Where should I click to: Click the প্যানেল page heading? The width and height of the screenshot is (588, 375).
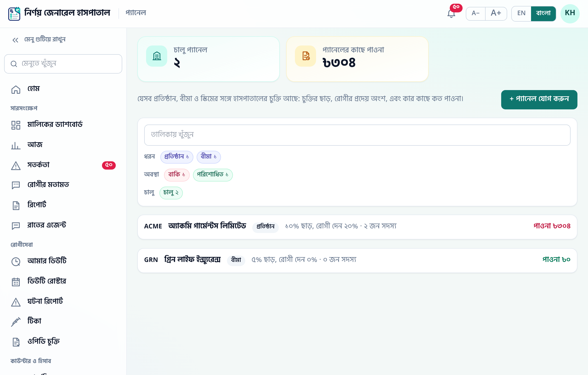click(136, 13)
